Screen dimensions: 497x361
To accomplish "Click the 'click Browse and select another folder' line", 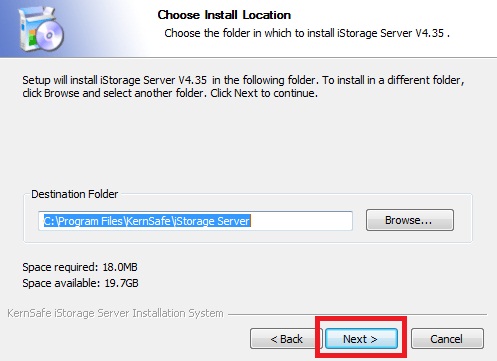I will point(170,93).
